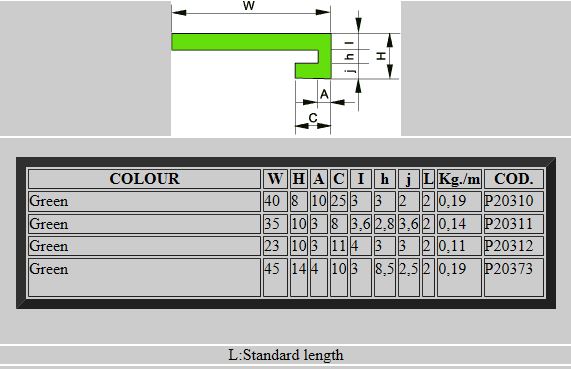
Task: Click the COLOUR column header
Action: [x=145, y=179]
